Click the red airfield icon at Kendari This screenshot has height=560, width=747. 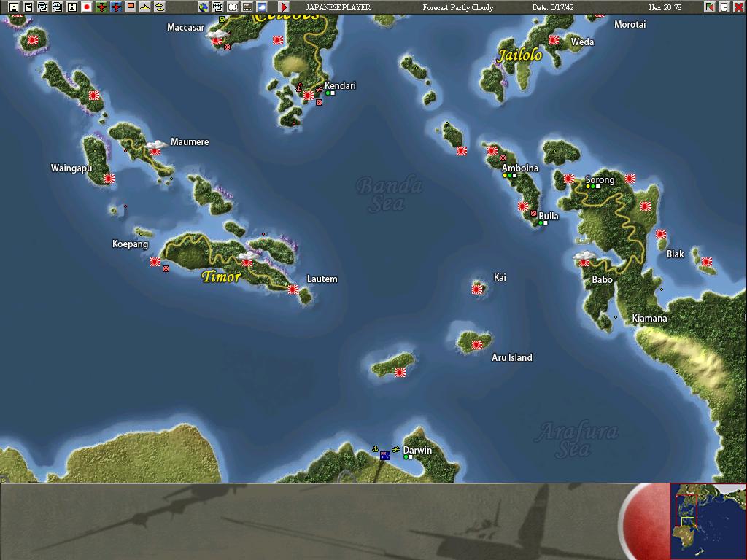pos(320,89)
